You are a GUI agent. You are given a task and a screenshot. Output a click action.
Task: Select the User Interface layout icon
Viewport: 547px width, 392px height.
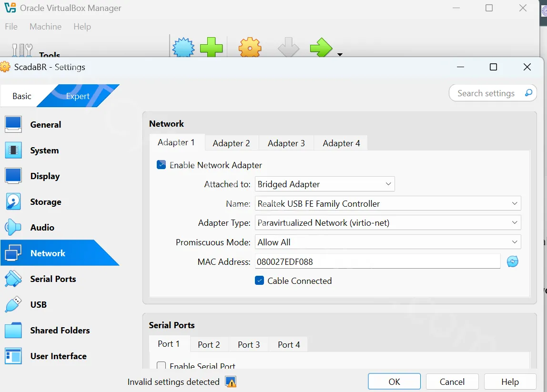pyautogui.click(x=13, y=356)
